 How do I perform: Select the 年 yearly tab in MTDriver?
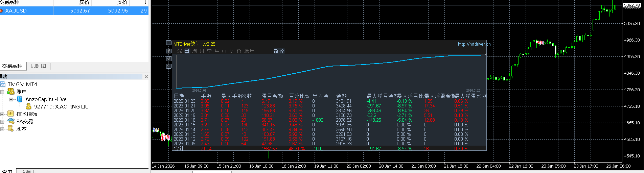[x=217, y=51]
